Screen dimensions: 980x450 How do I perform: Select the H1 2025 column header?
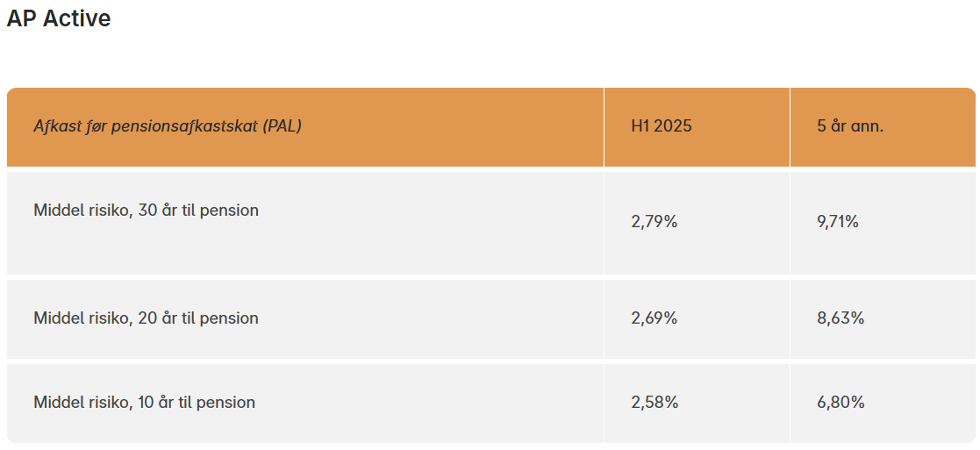pos(661,126)
